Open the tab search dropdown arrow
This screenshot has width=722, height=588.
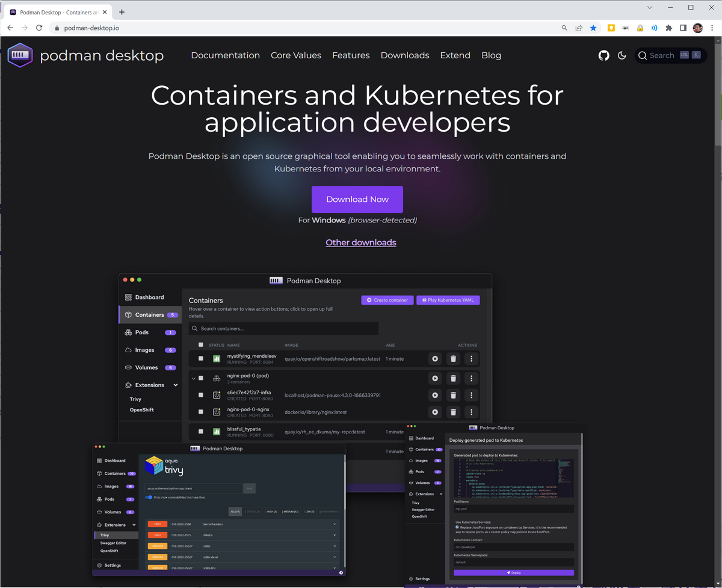point(650,8)
